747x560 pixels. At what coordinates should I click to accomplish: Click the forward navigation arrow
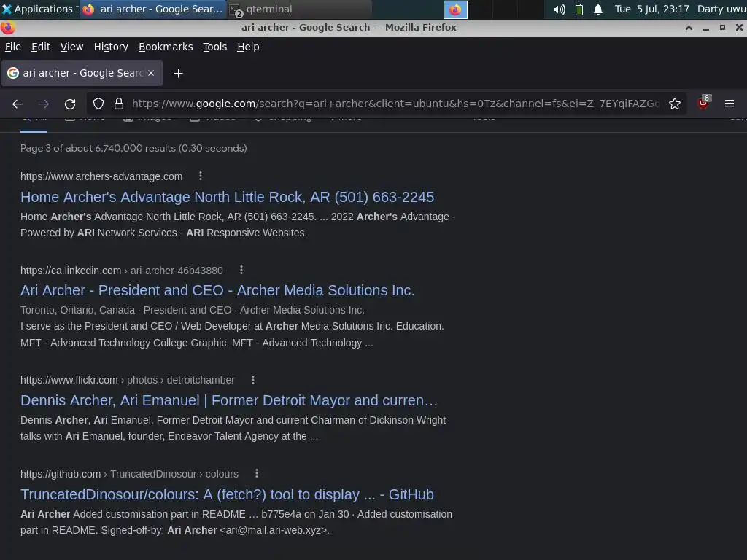coord(44,104)
